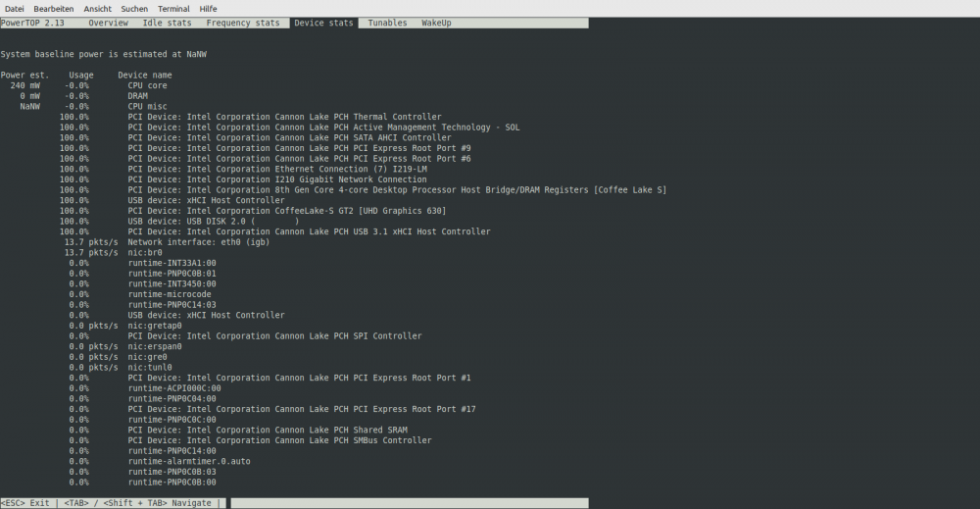
Task: Click the 'Usage' column header
Action: (81, 76)
